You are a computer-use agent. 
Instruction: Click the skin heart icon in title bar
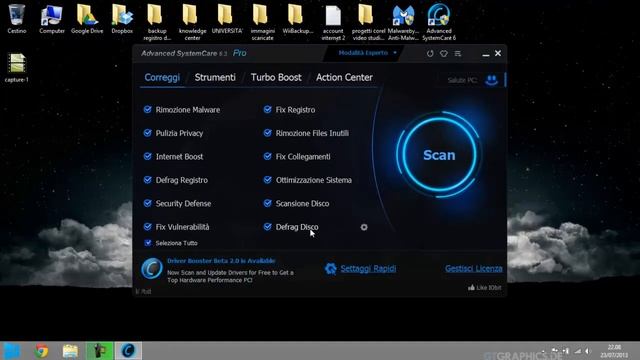click(444, 53)
